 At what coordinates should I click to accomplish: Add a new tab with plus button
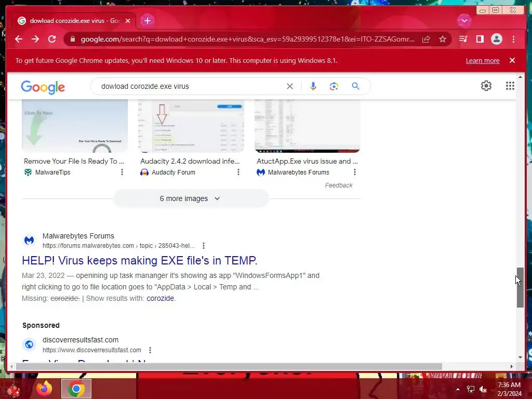(147, 21)
